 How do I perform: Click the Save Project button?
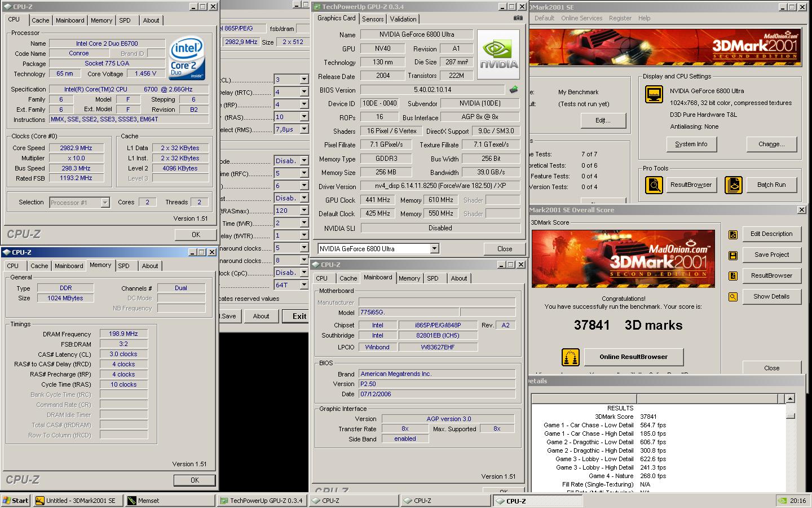click(x=771, y=255)
